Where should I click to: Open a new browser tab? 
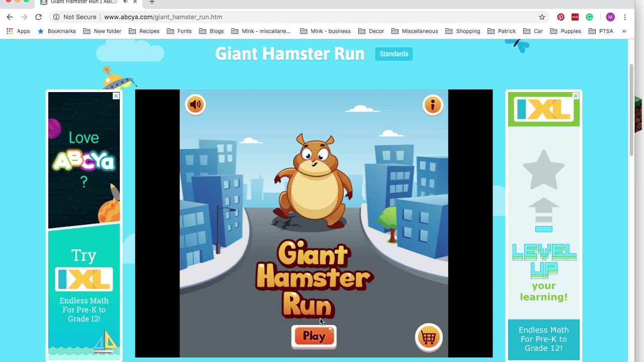[152, 2]
